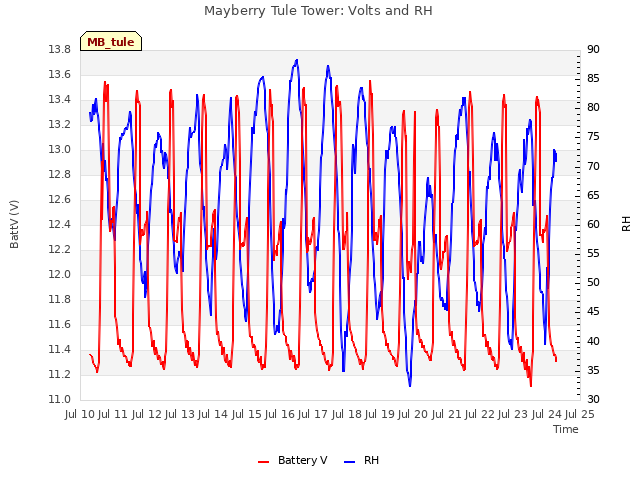Click the 60 right axis value
The width and height of the screenshot is (640, 480).
(x=593, y=224)
